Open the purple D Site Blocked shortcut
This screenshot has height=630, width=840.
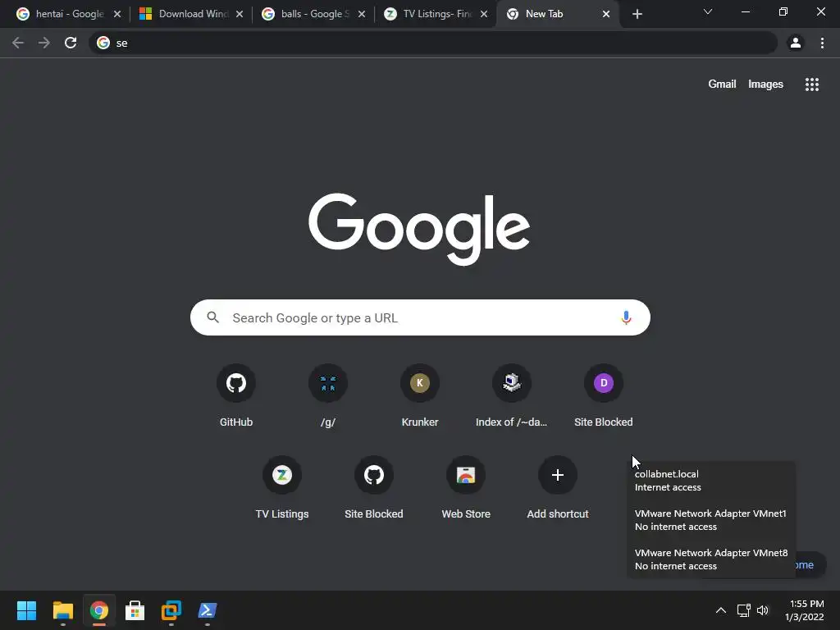[x=603, y=383]
